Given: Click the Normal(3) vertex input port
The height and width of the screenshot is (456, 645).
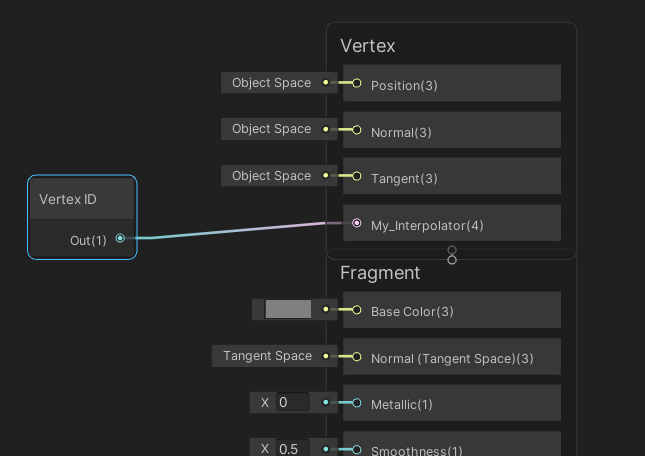Looking at the screenshot, I should (357, 130).
